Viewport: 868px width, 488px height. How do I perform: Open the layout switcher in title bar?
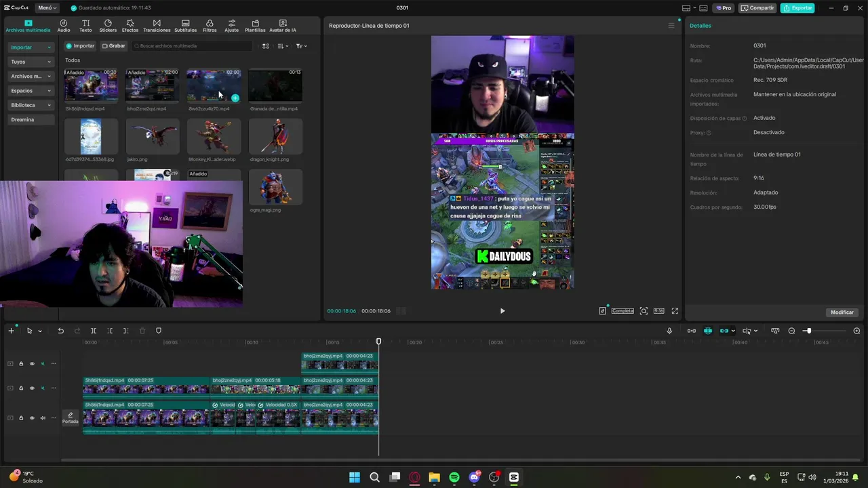coord(688,8)
